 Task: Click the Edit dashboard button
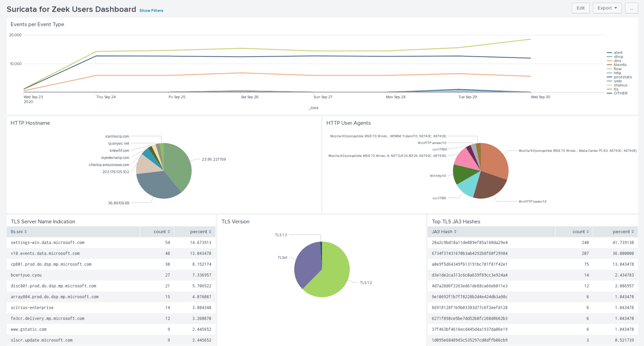(581, 8)
